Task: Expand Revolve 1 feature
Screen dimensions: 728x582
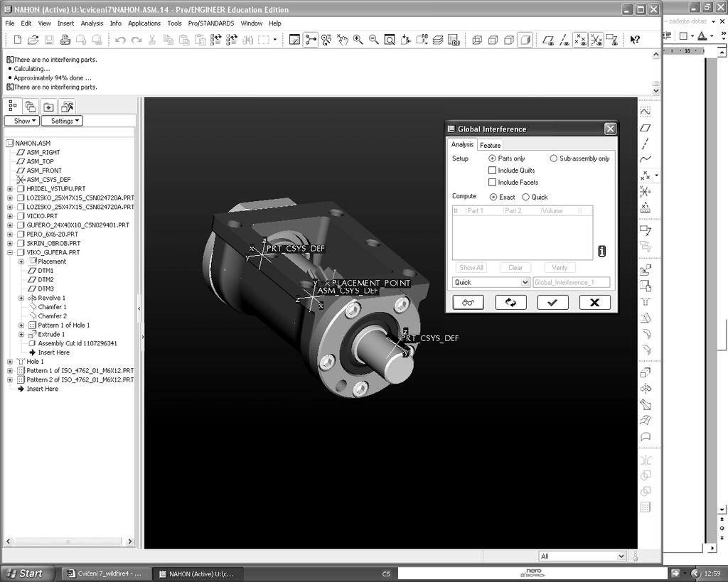Action: point(21,298)
